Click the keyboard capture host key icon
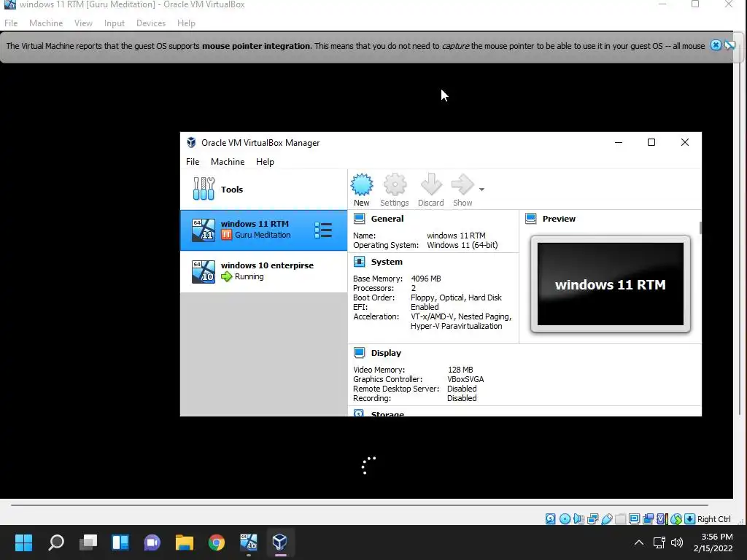This screenshot has height=560, width=747. (690, 519)
